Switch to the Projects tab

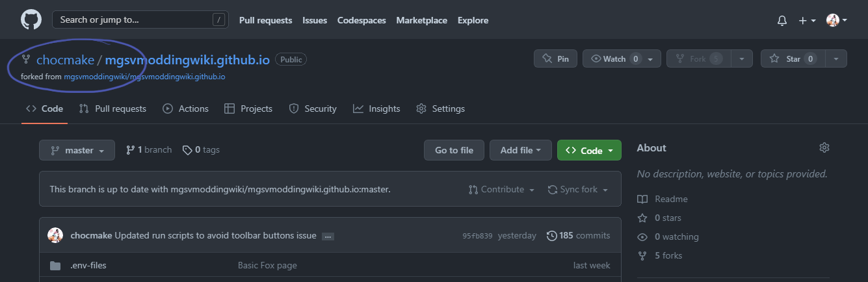248,109
